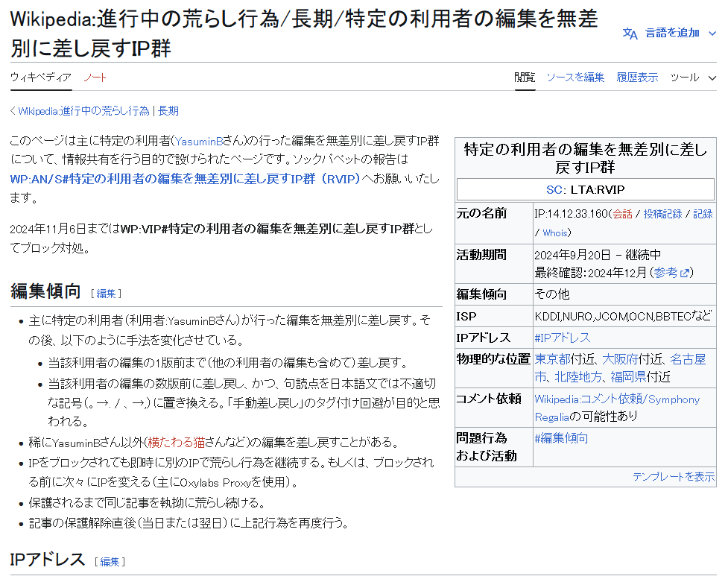Image resolution: width=728 pixels, height=582 pixels.
Task: Switch to the ウィキペディア tab
Action: click(x=41, y=77)
